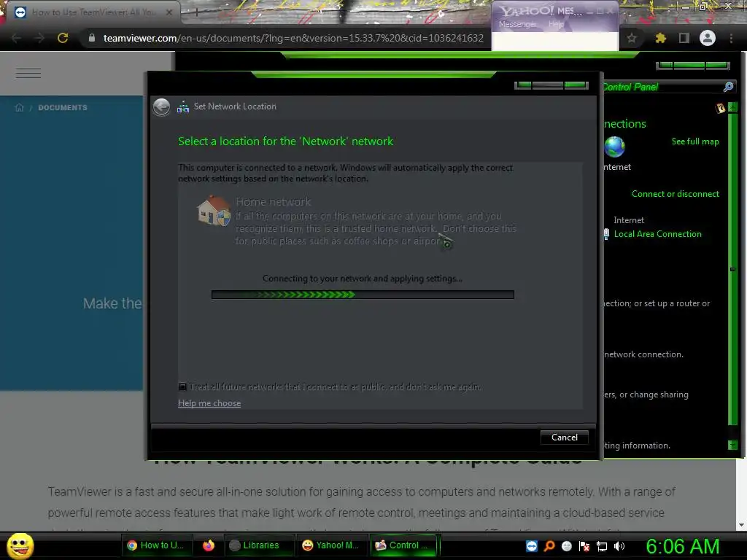Open the Chrome hamburger menu on TeamViewer page
The height and width of the screenshot is (560, 747).
[28, 74]
